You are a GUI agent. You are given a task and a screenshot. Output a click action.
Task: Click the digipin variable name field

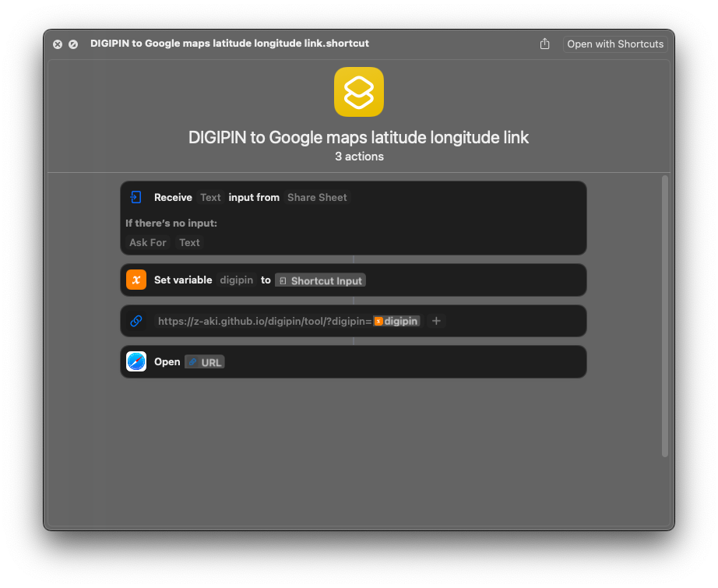tap(236, 280)
